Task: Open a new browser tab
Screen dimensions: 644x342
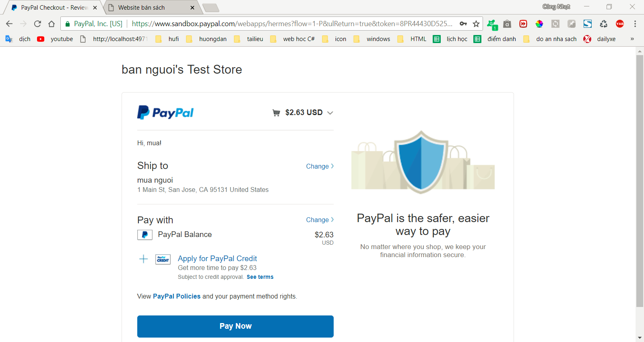Action: [x=211, y=8]
